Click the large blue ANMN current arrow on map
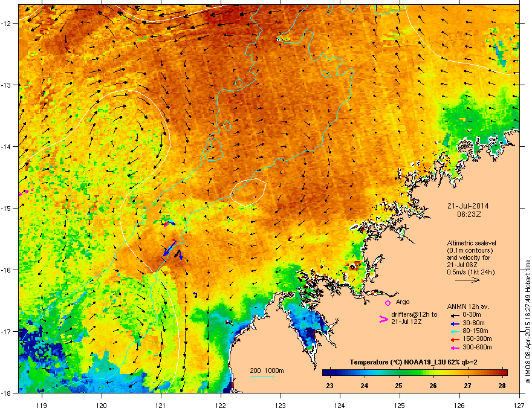 pyautogui.click(x=169, y=248)
